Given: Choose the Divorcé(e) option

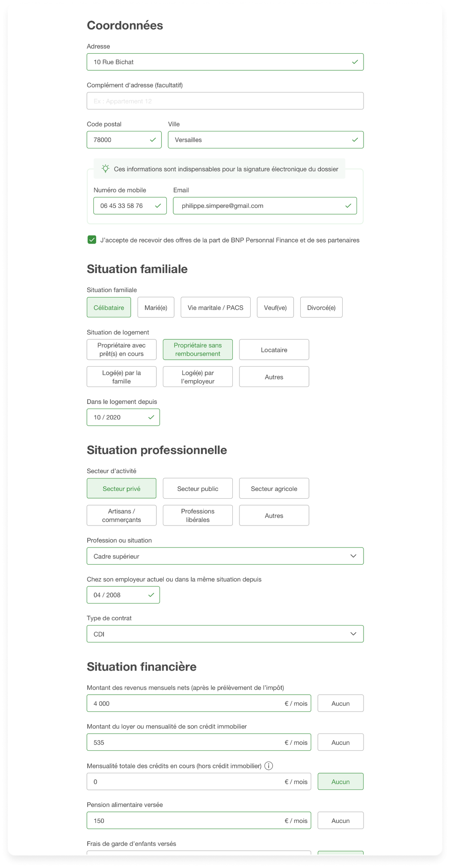Looking at the screenshot, I should (x=321, y=307).
